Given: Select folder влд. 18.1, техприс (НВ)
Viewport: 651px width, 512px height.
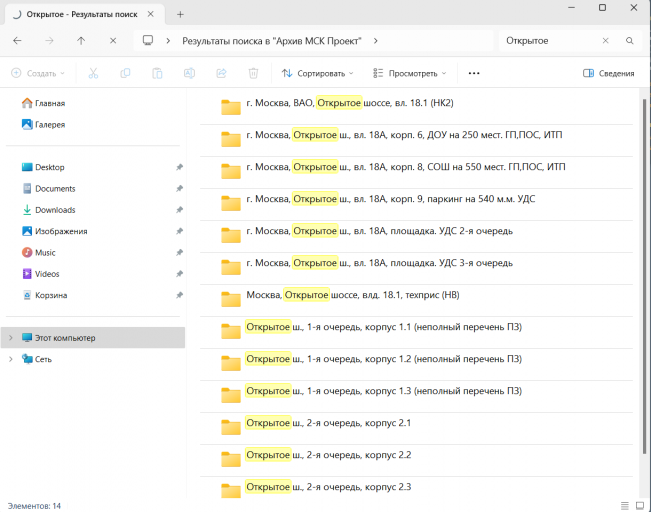Looking at the screenshot, I should pyautogui.click(x=416, y=299).
